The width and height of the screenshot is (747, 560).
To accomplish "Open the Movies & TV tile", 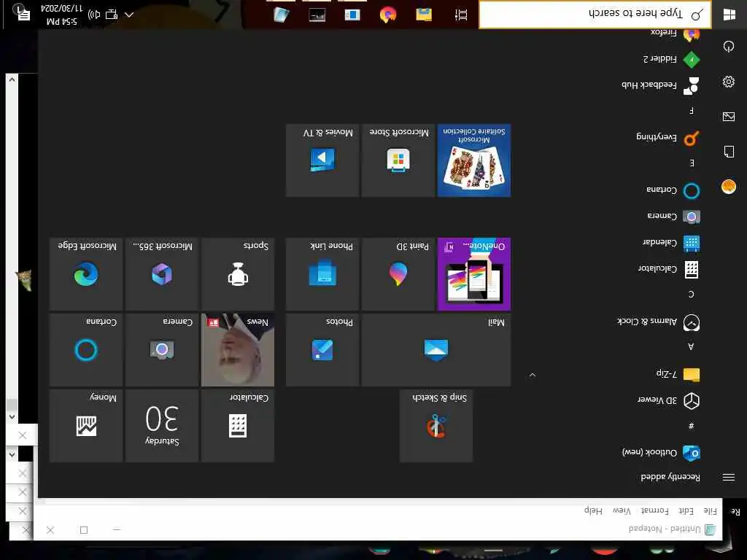I will [x=322, y=160].
